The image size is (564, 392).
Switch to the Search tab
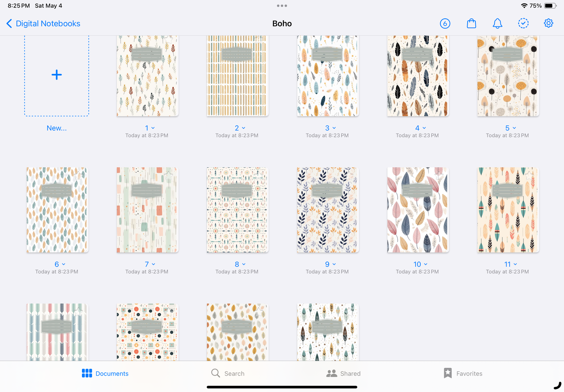coord(228,374)
